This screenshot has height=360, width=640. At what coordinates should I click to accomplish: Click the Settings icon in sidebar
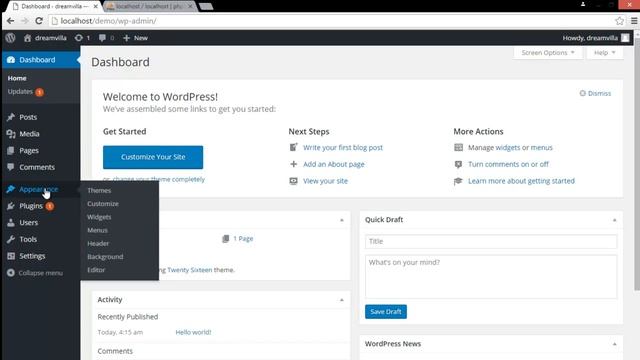point(11,256)
